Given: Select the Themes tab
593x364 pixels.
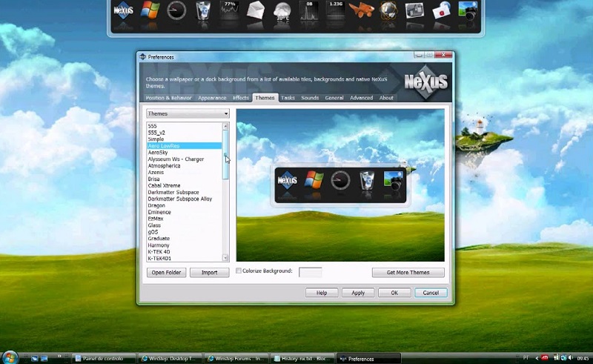Looking at the screenshot, I should pos(265,98).
